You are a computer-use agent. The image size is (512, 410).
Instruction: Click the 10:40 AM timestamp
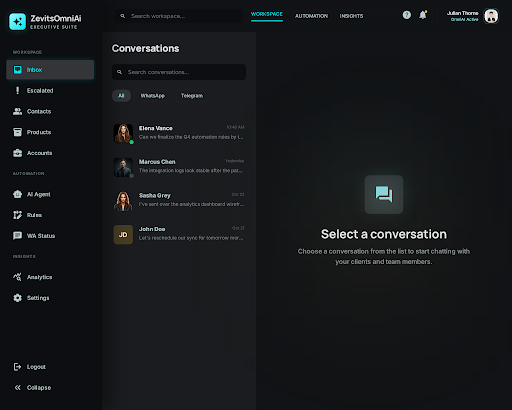point(235,127)
